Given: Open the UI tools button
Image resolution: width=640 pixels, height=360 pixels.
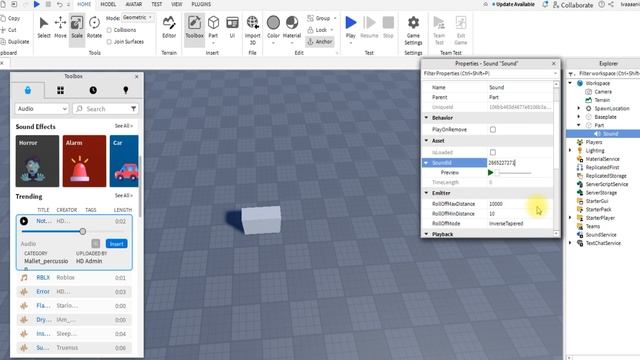Looking at the screenshot, I should 232,27.
